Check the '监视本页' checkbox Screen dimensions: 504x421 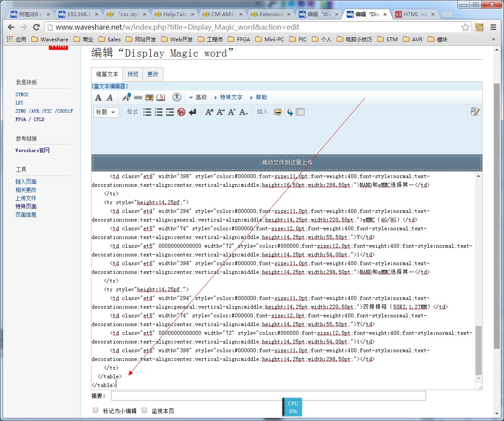point(144,410)
